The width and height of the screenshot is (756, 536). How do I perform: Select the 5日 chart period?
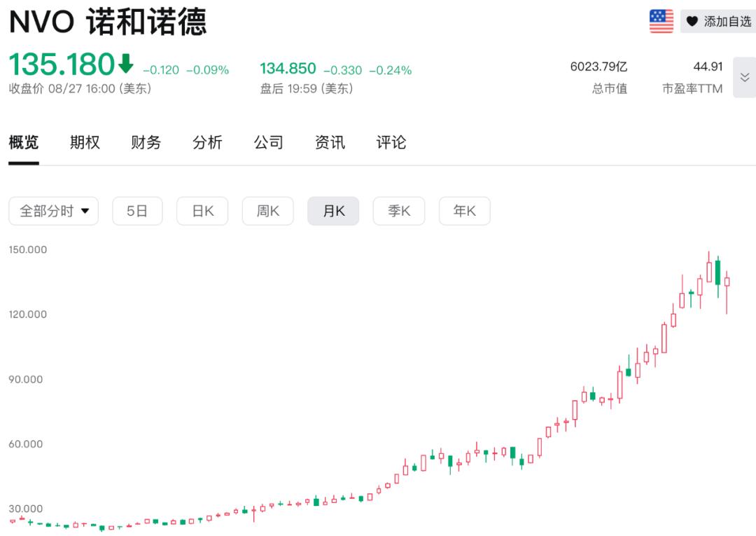pos(137,211)
